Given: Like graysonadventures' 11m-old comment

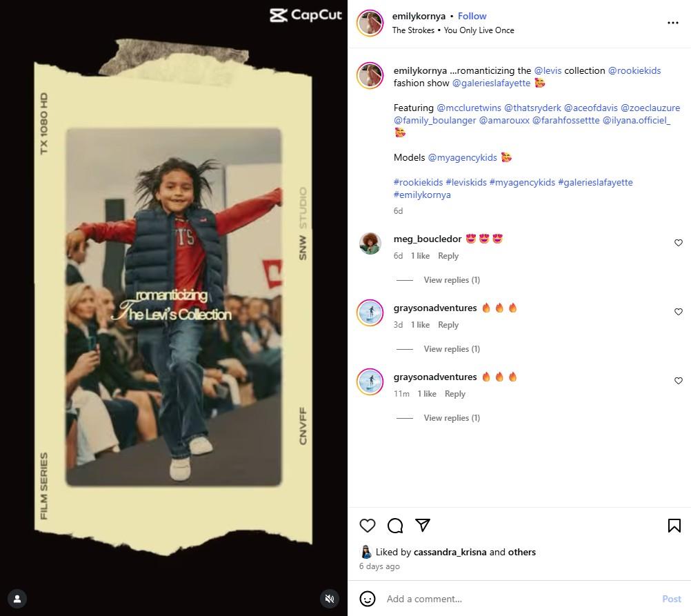Looking at the screenshot, I should point(678,381).
